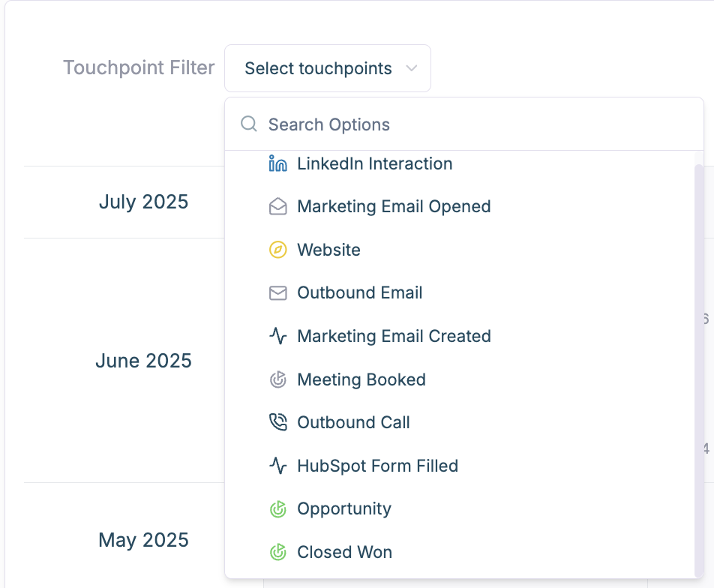Viewport: 714px width, 588px height.
Task: Pick the Closed Won option
Action: pyautogui.click(x=344, y=553)
